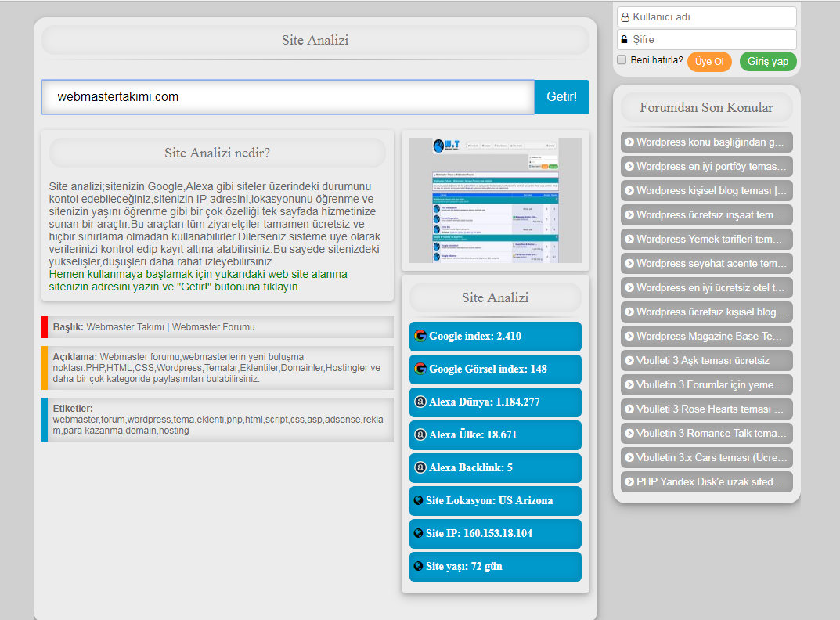
Task: Click the Açıklama description row
Action: tap(218, 368)
